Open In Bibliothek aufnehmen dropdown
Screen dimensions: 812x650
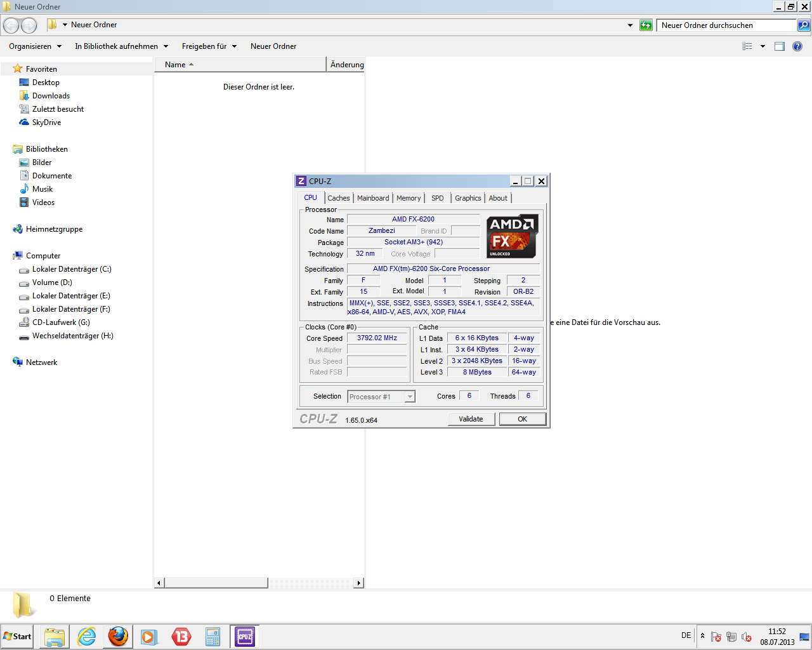click(x=122, y=46)
